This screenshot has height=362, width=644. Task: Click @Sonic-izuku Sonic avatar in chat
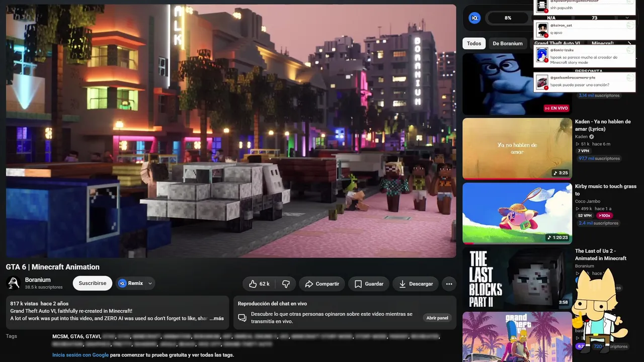pos(542,55)
